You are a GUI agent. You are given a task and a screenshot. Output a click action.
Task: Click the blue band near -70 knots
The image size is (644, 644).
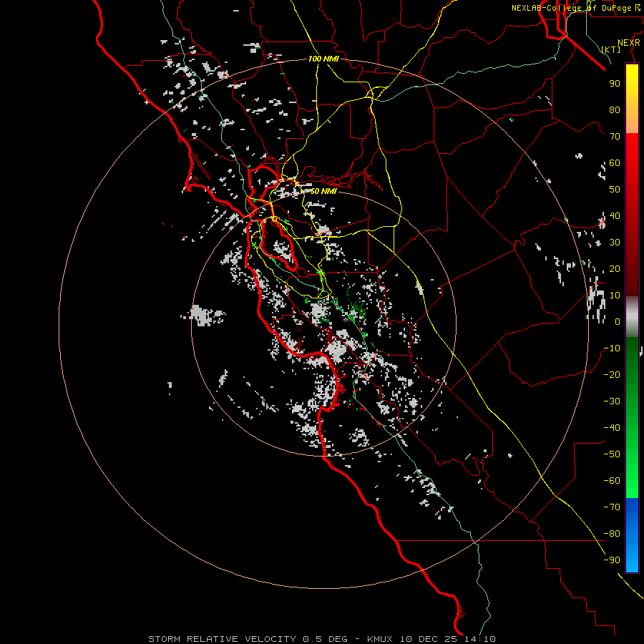click(x=632, y=507)
